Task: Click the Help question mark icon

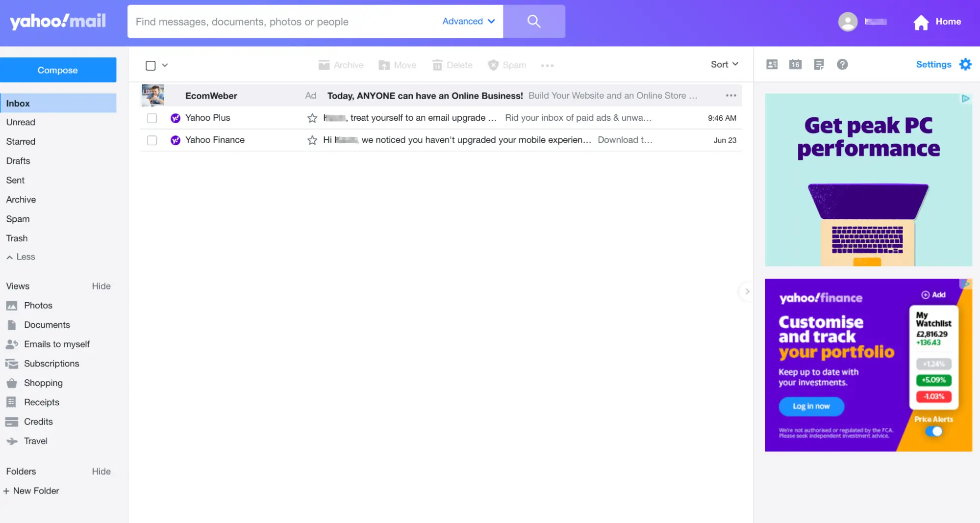Action: coord(842,64)
